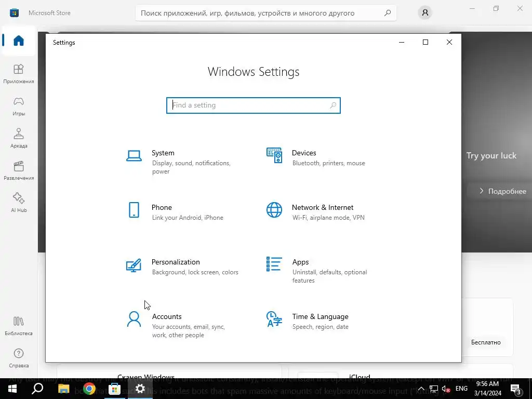Show hidden system tray icons

pyautogui.click(x=421, y=389)
